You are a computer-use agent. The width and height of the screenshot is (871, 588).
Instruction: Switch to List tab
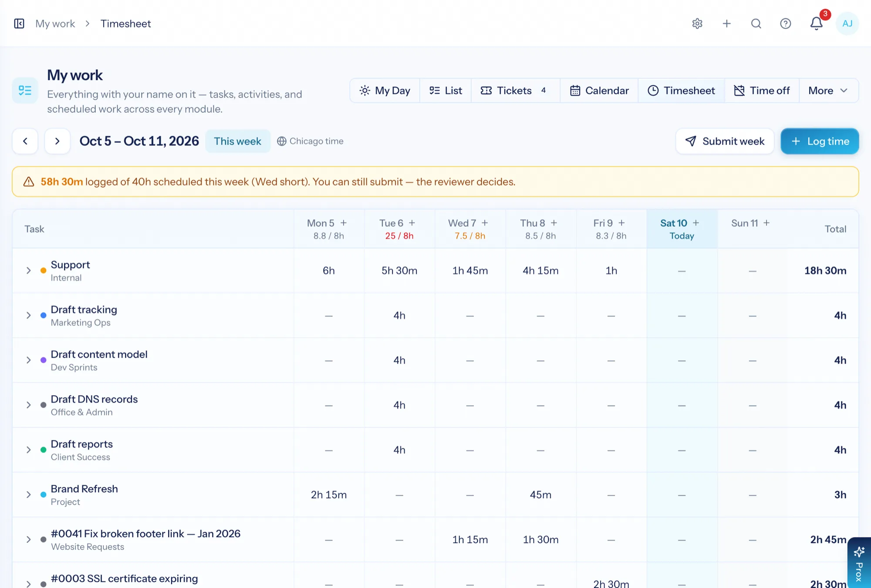click(446, 91)
